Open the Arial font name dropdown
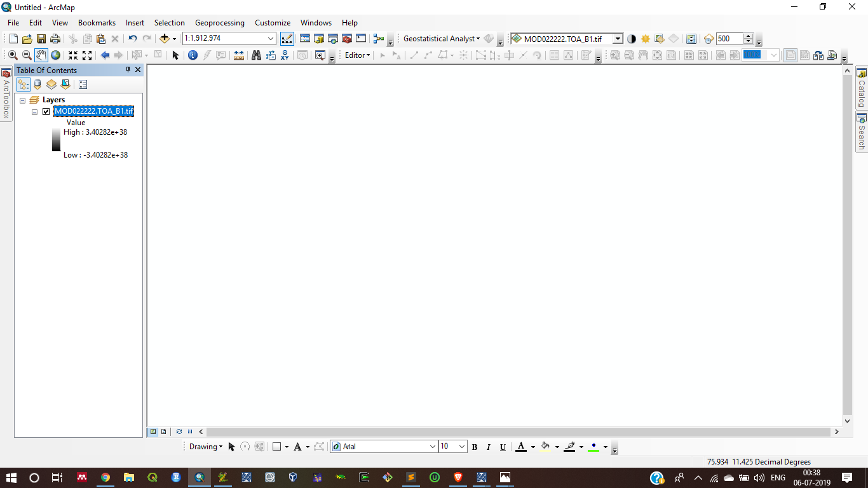This screenshot has width=868, height=488. tap(433, 447)
